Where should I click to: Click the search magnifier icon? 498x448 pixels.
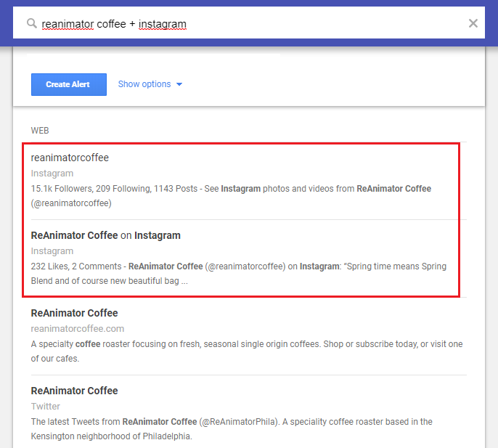(x=31, y=23)
